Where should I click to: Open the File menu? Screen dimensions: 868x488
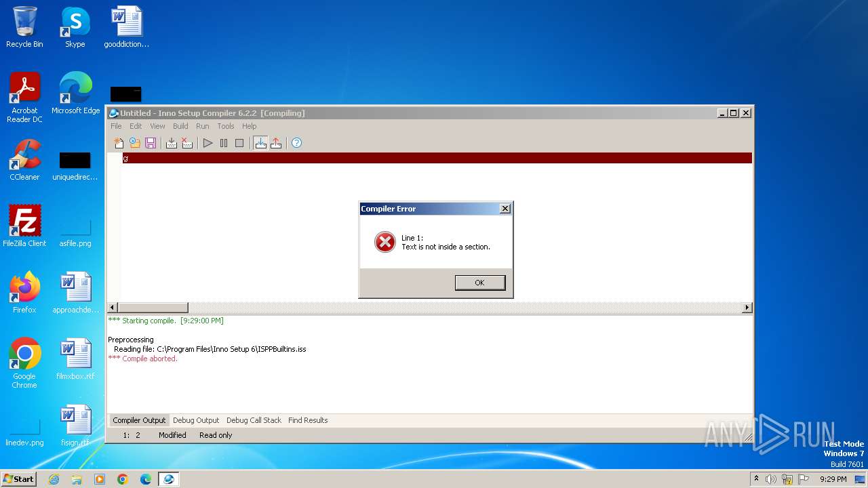[116, 126]
